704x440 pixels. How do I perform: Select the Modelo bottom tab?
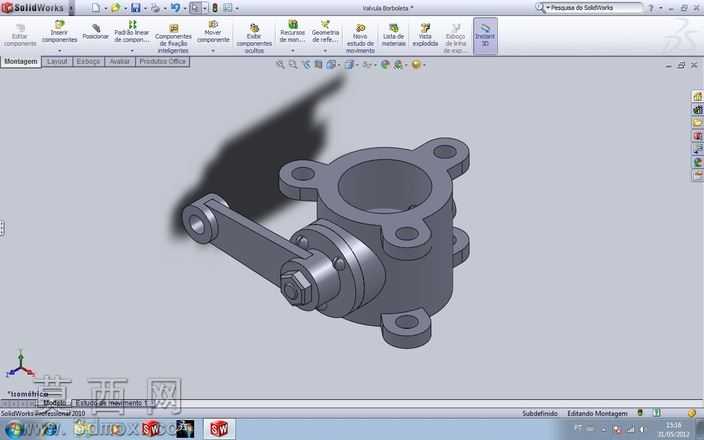coord(54,403)
